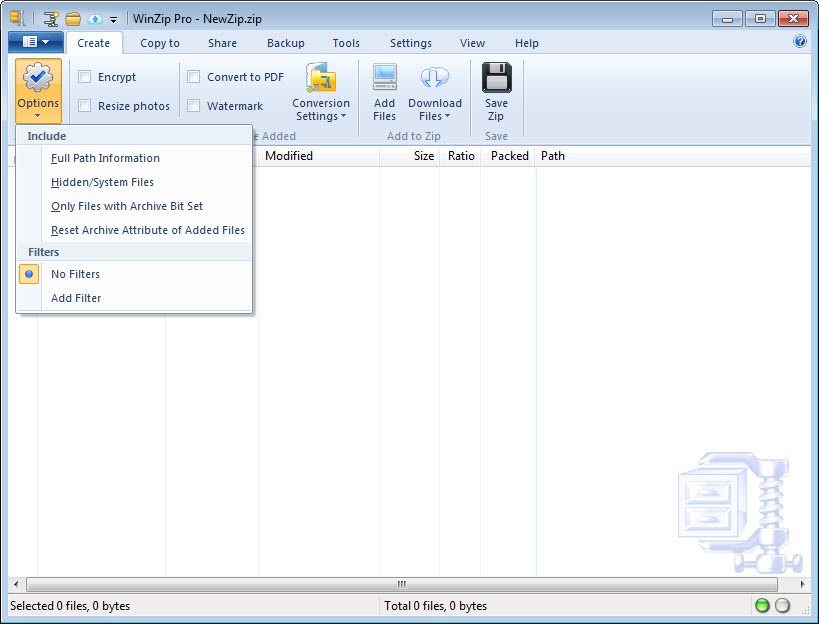This screenshot has height=624, width=819.
Task: Open the WinZip help question mark icon
Action: [800, 41]
